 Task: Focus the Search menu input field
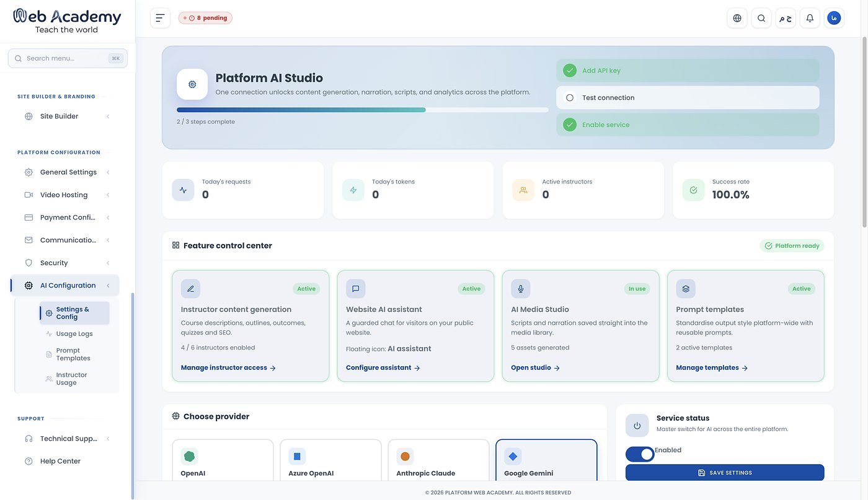tap(68, 58)
